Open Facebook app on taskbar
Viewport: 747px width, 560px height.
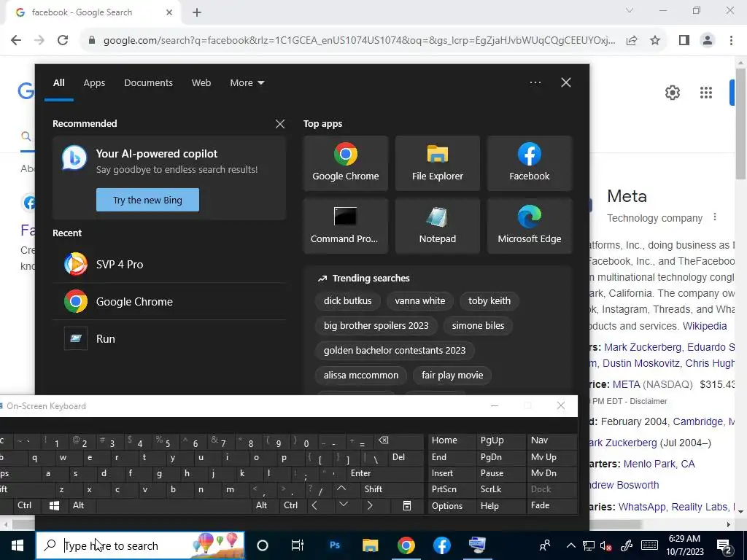click(x=441, y=545)
